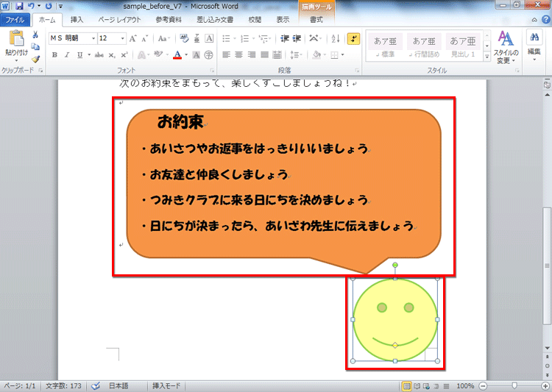
Task: Open スタイルの変更 menu
Action: click(x=506, y=47)
